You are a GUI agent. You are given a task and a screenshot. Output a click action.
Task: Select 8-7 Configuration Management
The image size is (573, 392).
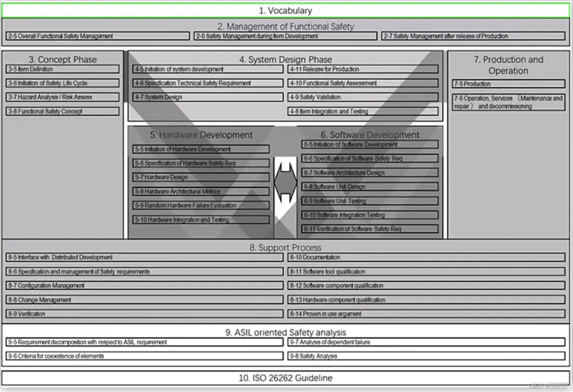tap(144, 286)
